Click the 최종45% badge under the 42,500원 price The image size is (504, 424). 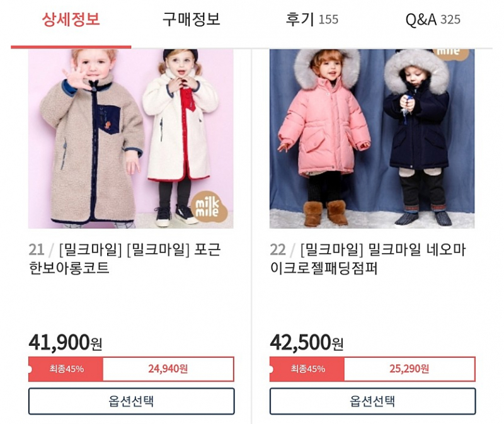(307, 369)
